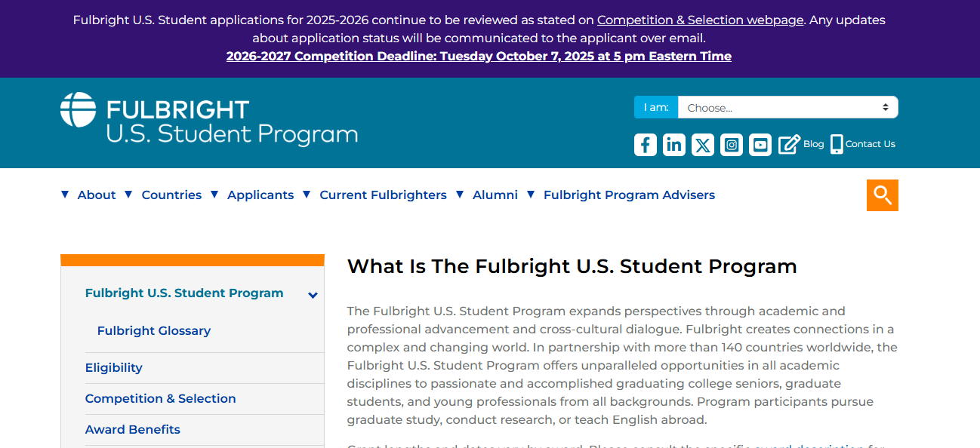Screen dimensions: 980x448
Task: Open the orange search button
Action: (882, 195)
